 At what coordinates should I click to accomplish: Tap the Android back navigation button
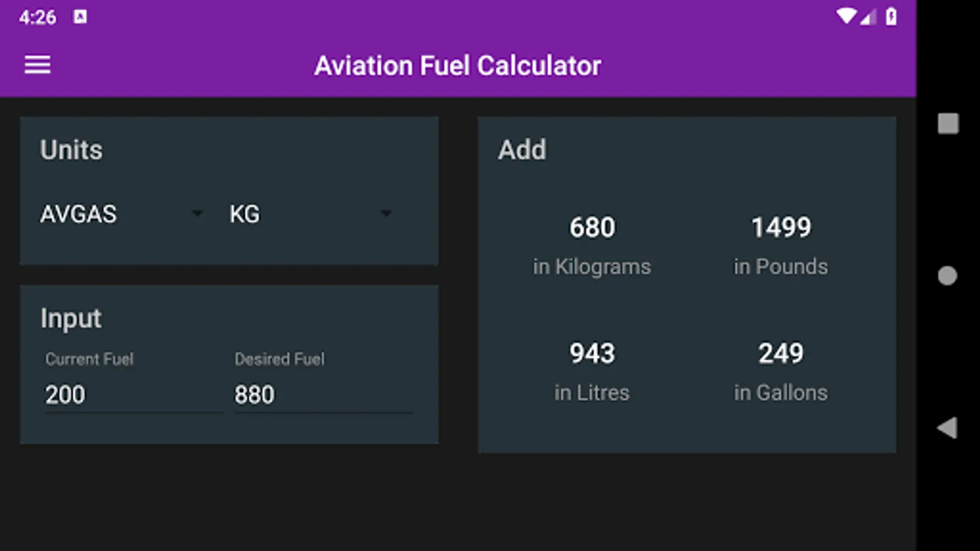pyautogui.click(x=948, y=427)
